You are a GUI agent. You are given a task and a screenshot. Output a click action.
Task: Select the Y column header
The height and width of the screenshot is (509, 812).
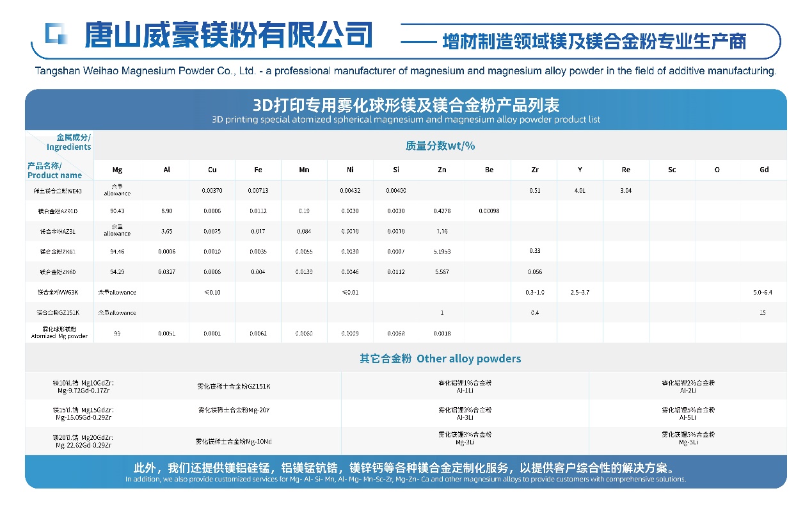coord(580,170)
